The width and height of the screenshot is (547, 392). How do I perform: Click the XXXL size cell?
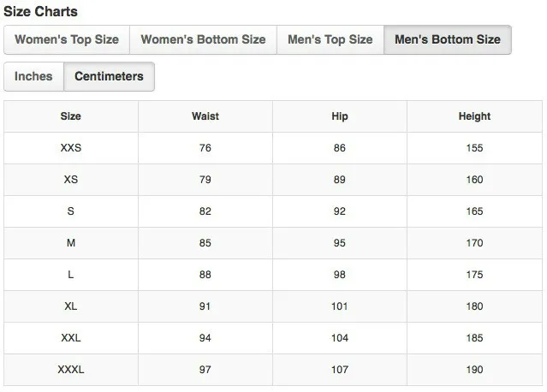[71, 370]
